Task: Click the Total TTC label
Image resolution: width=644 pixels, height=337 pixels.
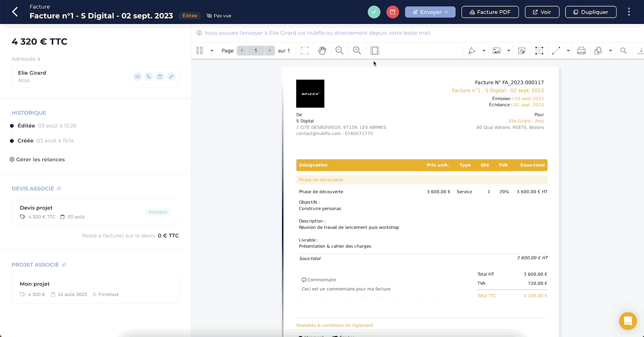Action: coord(487,295)
